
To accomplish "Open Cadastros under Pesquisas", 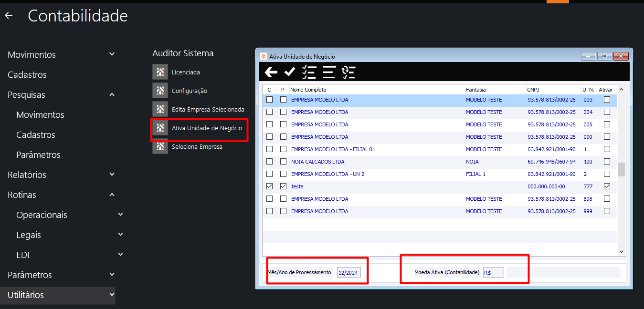I will [36, 135].
